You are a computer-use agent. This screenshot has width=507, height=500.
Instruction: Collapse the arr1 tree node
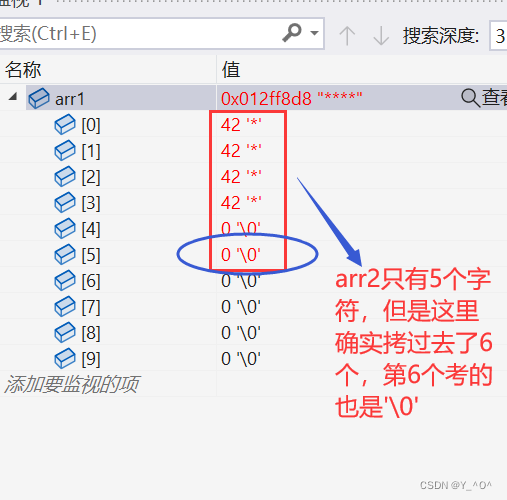(13, 97)
